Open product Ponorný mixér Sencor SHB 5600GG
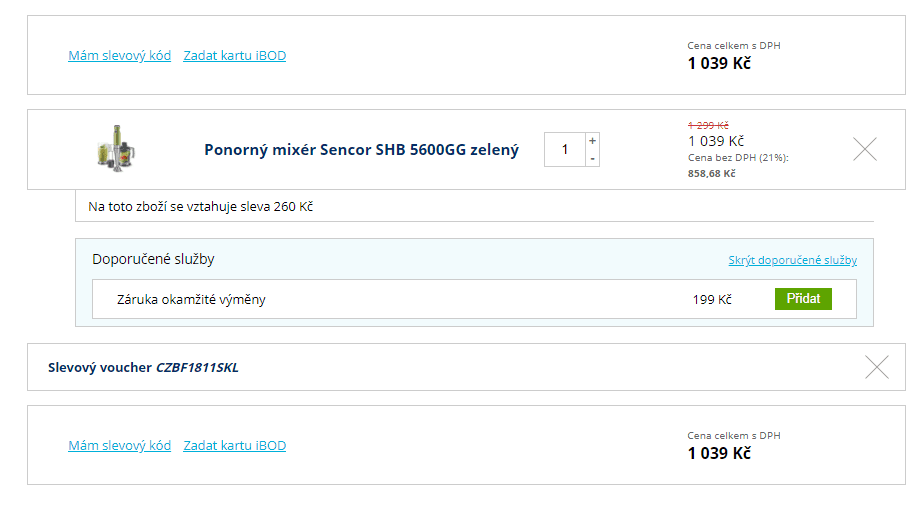Image resolution: width=920 pixels, height=507 pixels. click(361, 150)
